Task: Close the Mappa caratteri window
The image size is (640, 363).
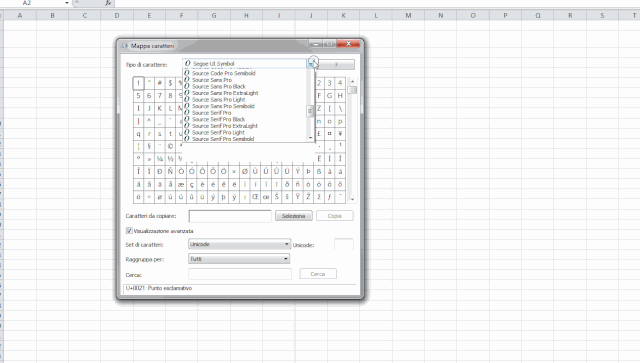Action: tap(348, 43)
